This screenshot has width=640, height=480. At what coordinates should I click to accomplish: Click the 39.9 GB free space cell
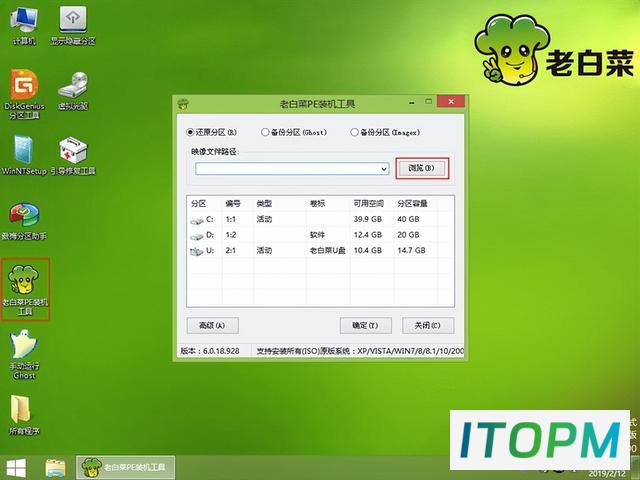click(368, 219)
